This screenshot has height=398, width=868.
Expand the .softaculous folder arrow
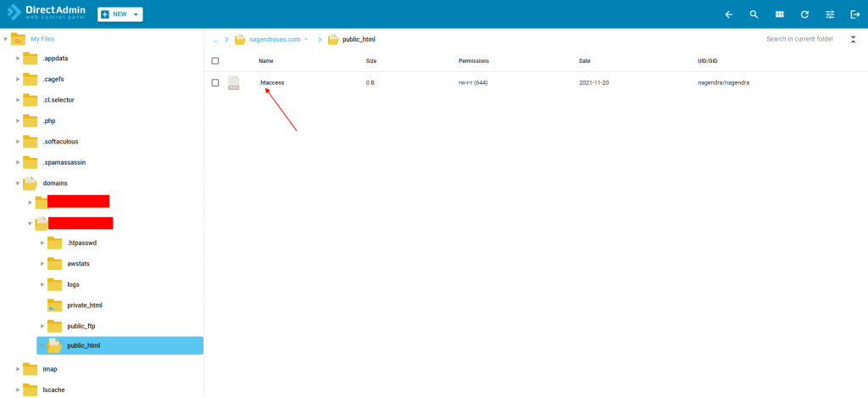point(19,142)
